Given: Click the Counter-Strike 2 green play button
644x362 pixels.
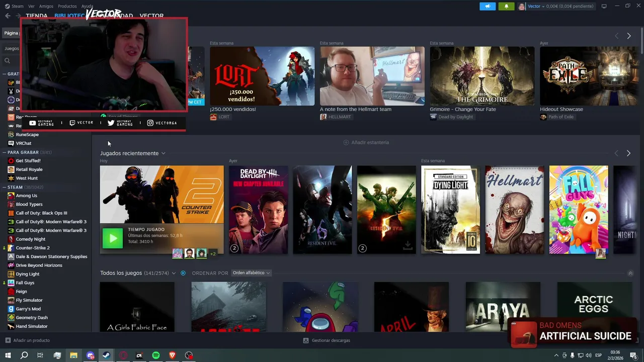Looking at the screenshot, I should [x=113, y=238].
